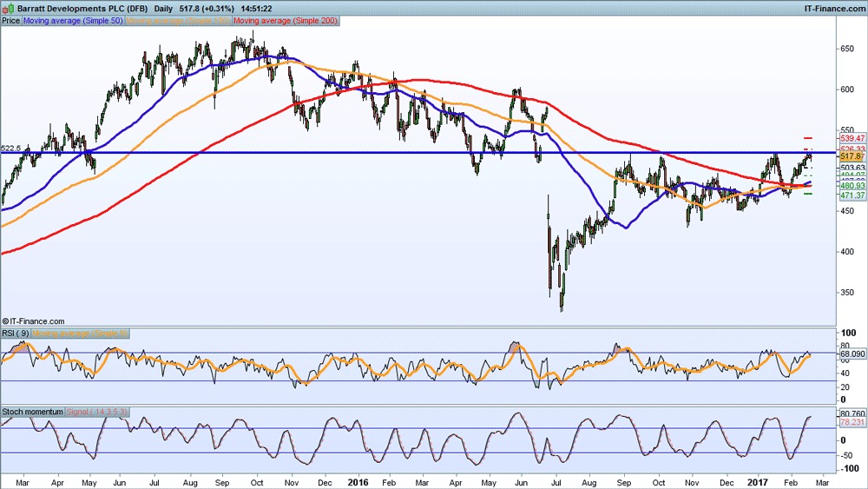Select Moving average (Simple 50) legend label
Viewport: 868px width, 489px height.
73,21
